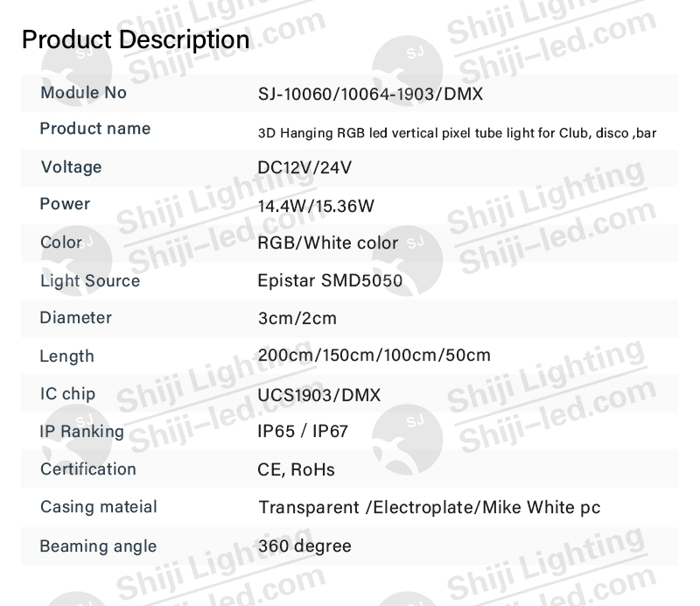Click the 200cm/150cm/100cm/50cm length value
Screen dimensions: 700x606
pyautogui.click(x=374, y=356)
